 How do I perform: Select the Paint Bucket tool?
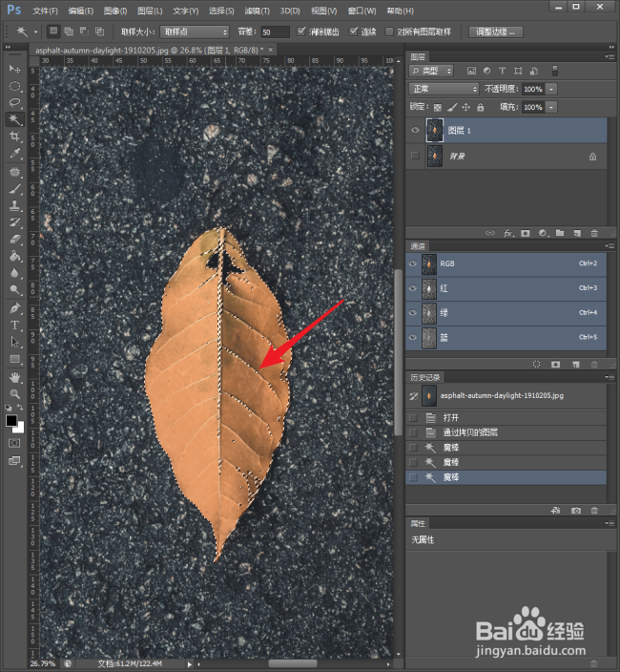click(x=14, y=256)
